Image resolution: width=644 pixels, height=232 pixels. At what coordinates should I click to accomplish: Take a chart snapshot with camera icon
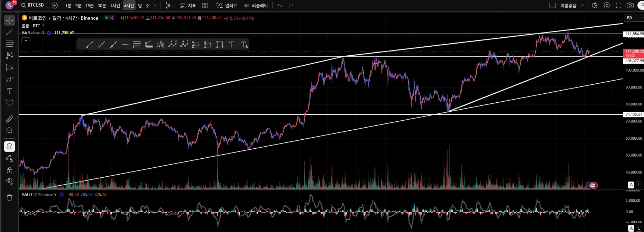point(630,6)
